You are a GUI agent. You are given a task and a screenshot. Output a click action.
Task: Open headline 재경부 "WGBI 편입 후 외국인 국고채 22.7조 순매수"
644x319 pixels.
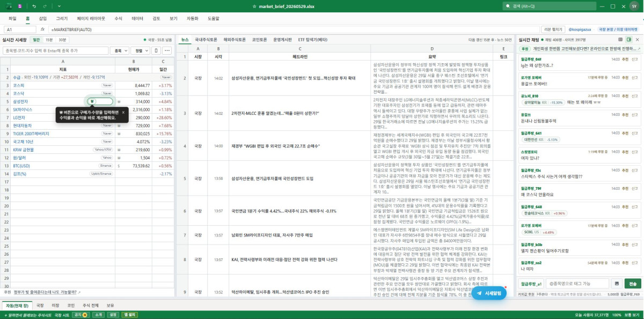pyautogui.click(x=276, y=146)
